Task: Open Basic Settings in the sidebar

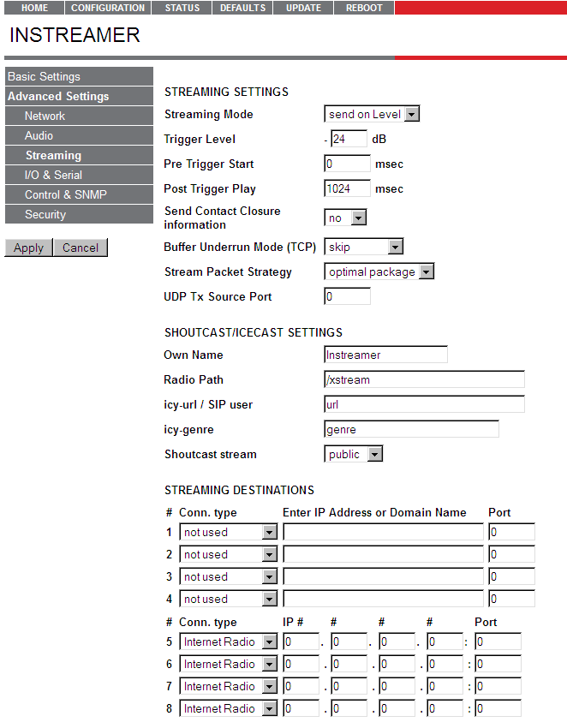Action: pos(44,76)
